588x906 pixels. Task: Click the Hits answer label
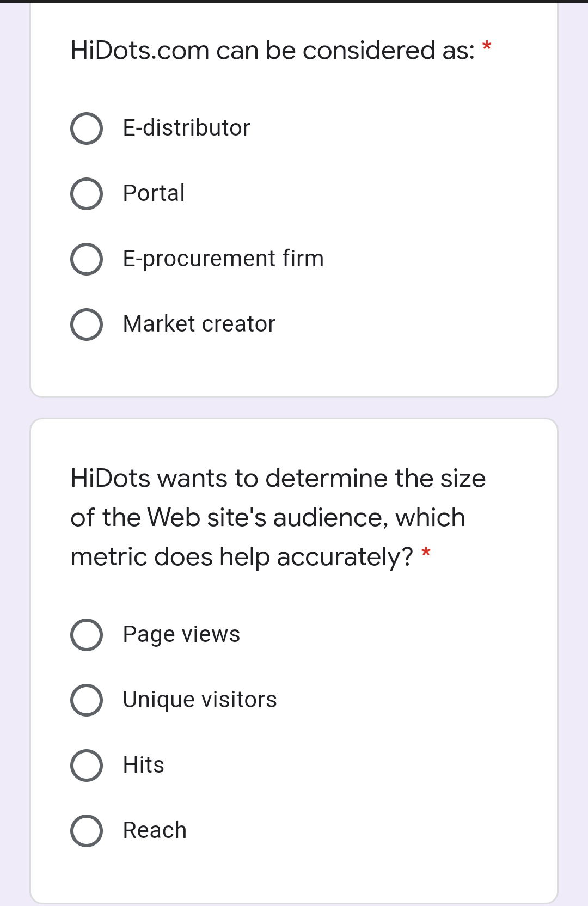point(143,765)
